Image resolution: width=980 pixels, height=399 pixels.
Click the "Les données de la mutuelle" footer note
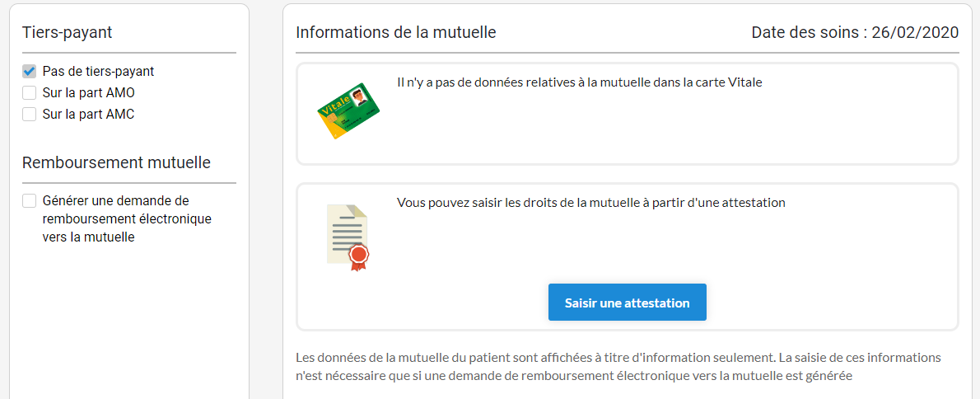click(x=618, y=367)
